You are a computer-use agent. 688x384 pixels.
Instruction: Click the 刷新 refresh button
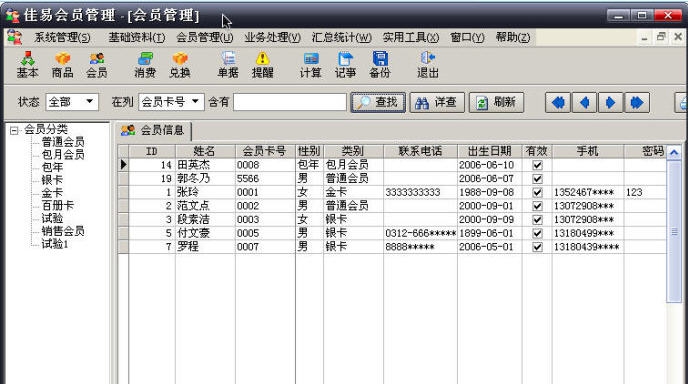(x=496, y=102)
